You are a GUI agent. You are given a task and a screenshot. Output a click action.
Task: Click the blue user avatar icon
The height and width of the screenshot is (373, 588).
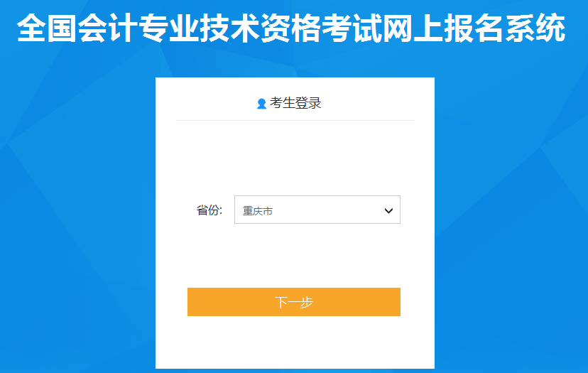261,104
